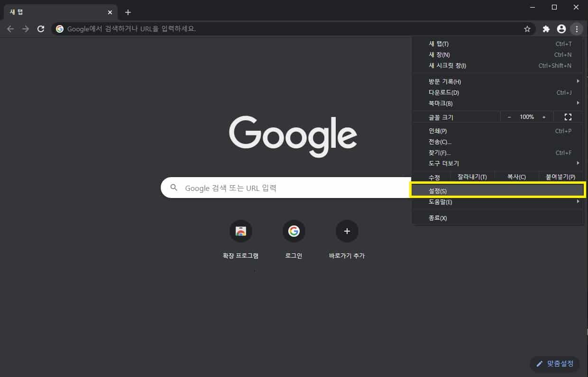The width and height of the screenshot is (588, 377).
Task: Open the Extensions puzzle piece icon
Action: pyautogui.click(x=546, y=28)
